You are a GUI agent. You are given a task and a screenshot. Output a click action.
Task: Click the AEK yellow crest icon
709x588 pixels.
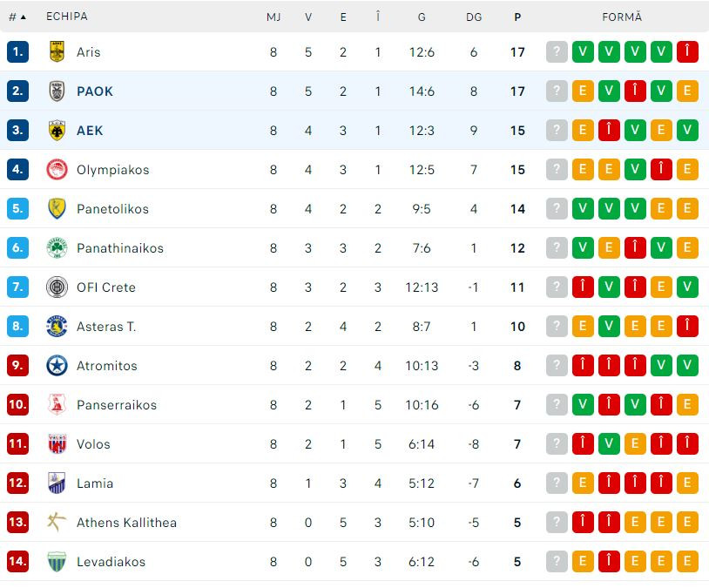(x=57, y=131)
